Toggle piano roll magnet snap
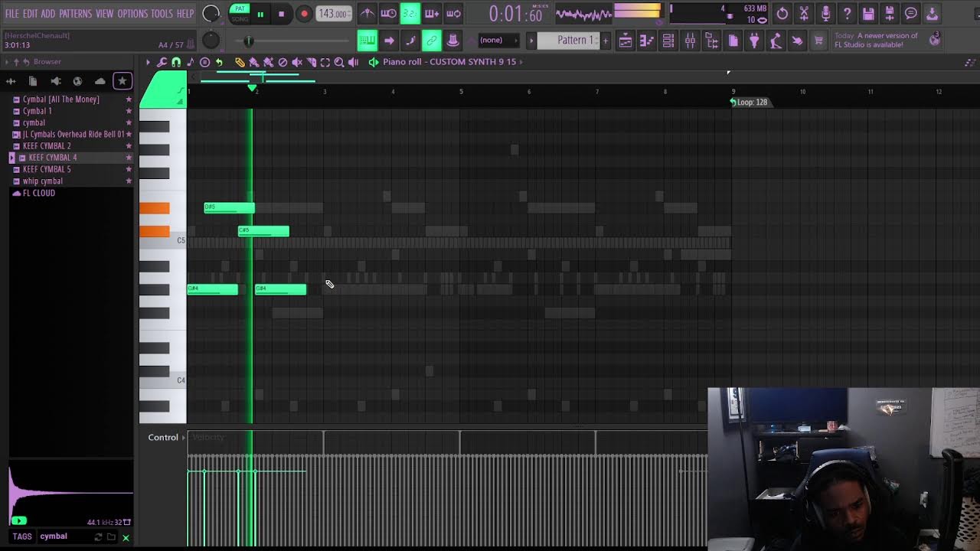The height and width of the screenshot is (551, 980). pos(176,62)
